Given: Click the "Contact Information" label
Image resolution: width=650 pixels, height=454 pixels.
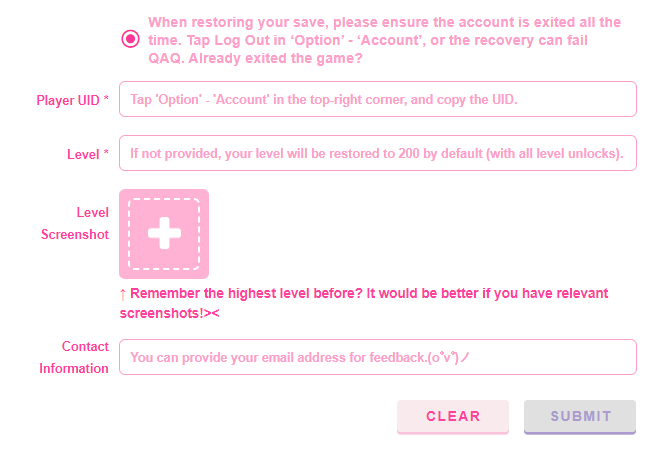Looking at the screenshot, I should coord(75,357).
